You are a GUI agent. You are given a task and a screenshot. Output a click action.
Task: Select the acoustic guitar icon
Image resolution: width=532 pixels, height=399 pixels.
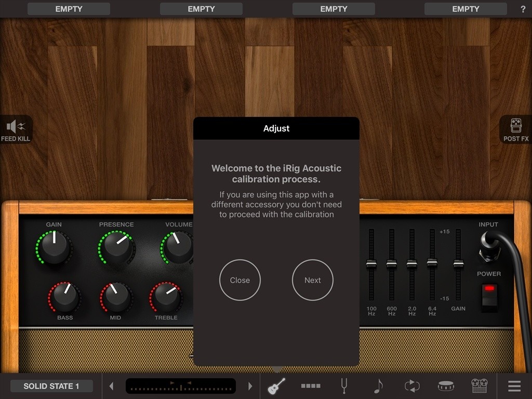point(276,386)
